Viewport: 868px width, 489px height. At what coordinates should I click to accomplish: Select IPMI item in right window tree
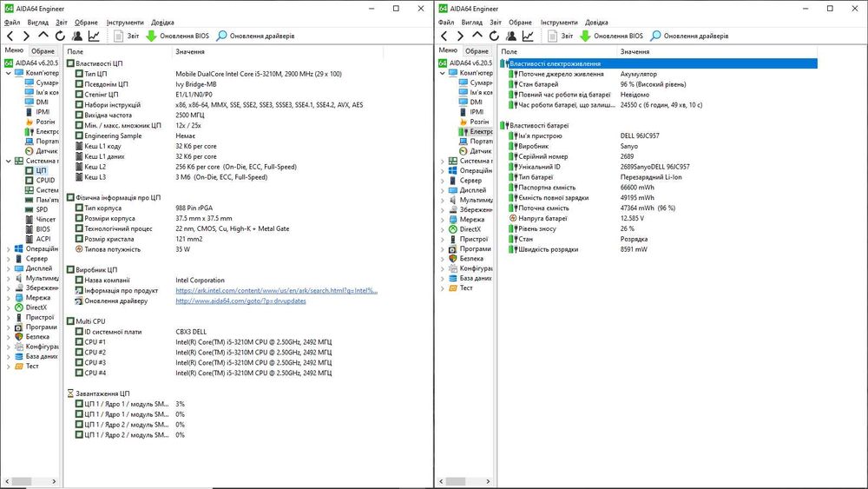(x=477, y=112)
